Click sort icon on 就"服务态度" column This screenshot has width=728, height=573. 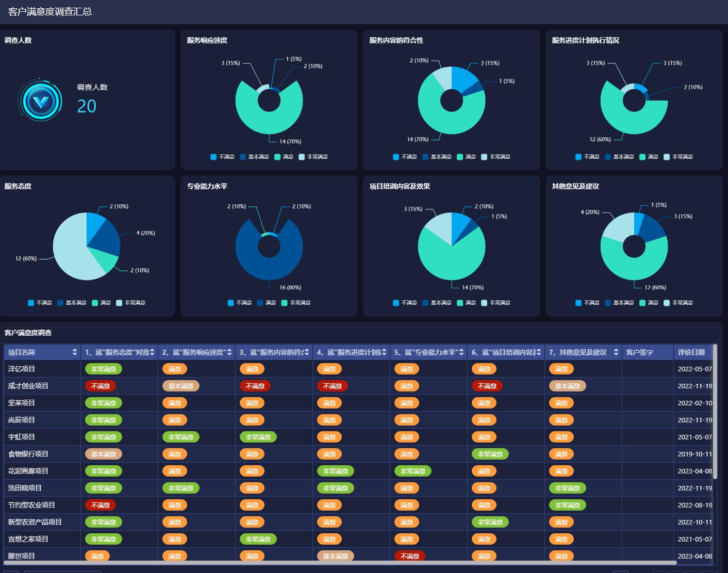[152, 352]
